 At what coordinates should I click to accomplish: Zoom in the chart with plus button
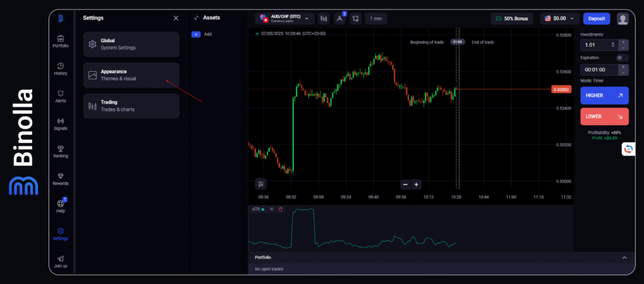click(416, 185)
